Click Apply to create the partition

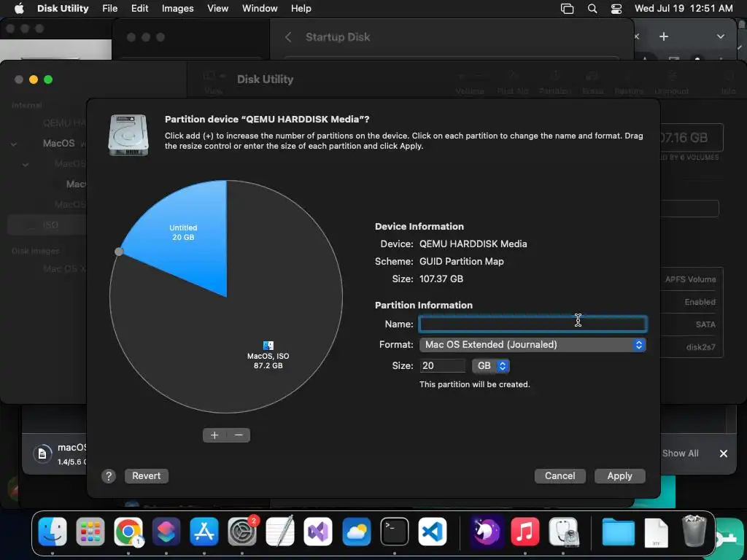(x=620, y=475)
